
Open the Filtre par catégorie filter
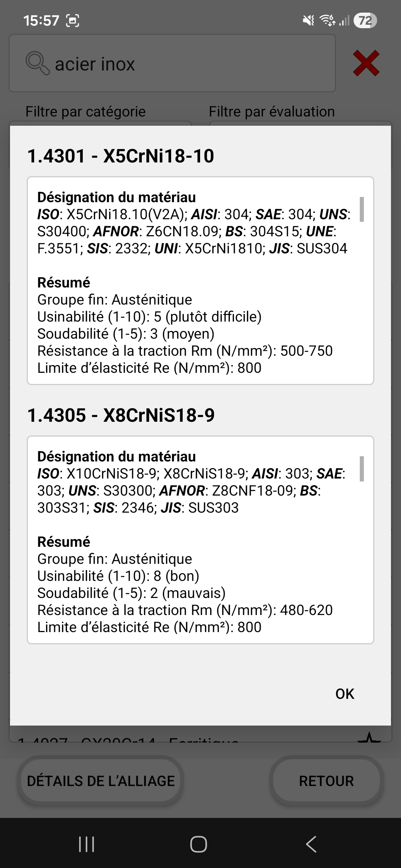point(100,124)
